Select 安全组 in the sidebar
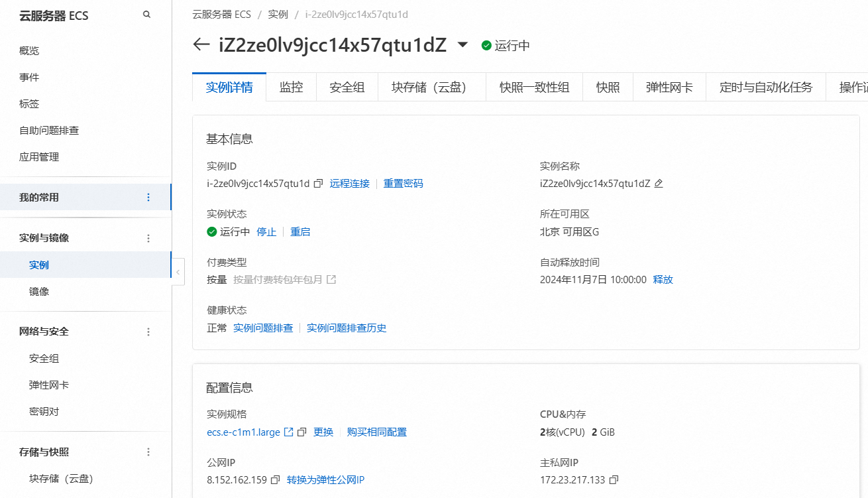Screen dimensions: 868x498 tap(44, 359)
